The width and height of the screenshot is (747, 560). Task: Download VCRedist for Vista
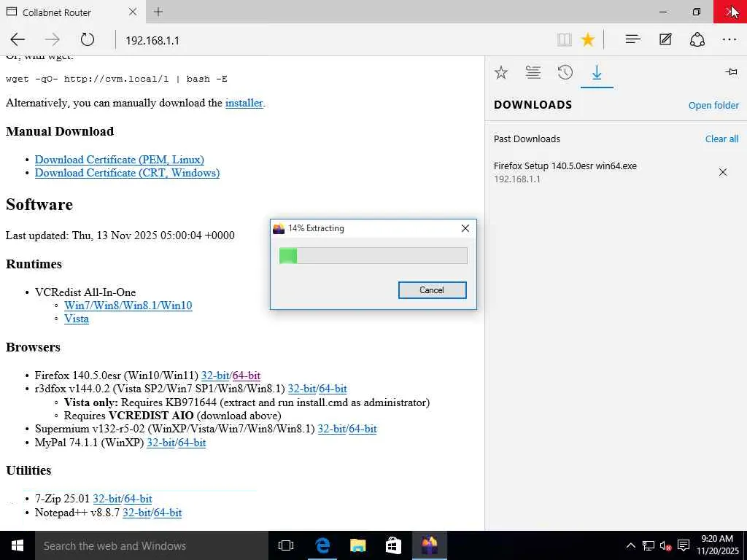coord(77,319)
